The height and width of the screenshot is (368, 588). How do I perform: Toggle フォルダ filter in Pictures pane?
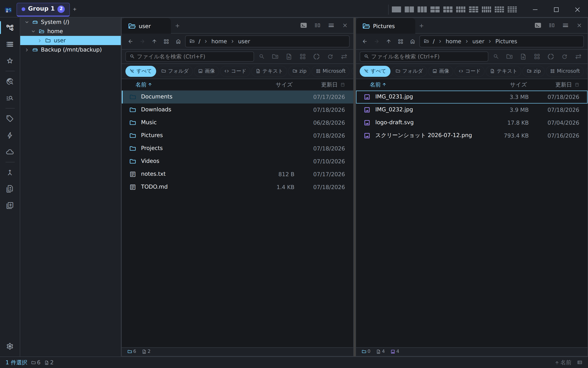[409, 71]
